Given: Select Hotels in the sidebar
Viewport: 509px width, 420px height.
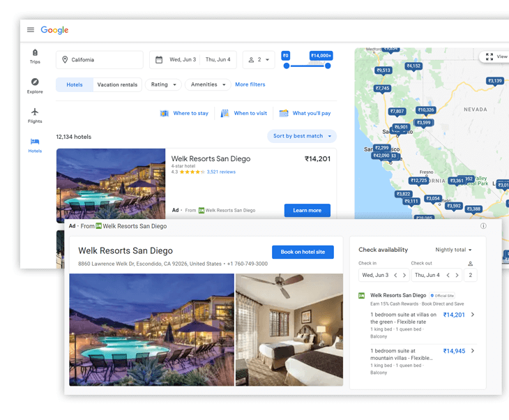Looking at the screenshot, I should [x=35, y=145].
